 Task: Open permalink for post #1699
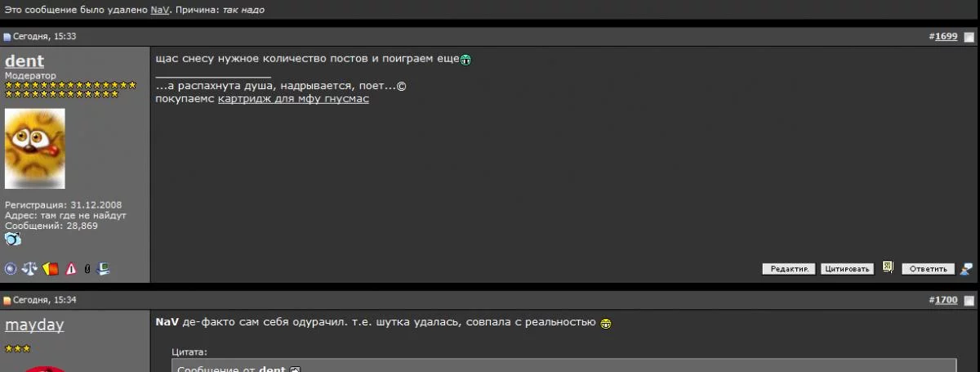click(946, 37)
